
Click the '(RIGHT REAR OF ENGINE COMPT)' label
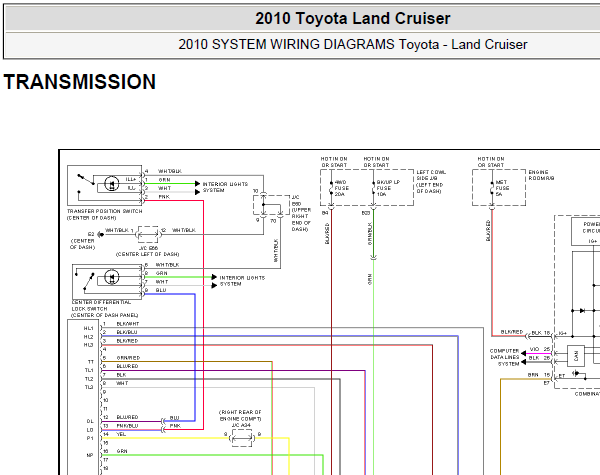pyautogui.click(x=240, y=416)
